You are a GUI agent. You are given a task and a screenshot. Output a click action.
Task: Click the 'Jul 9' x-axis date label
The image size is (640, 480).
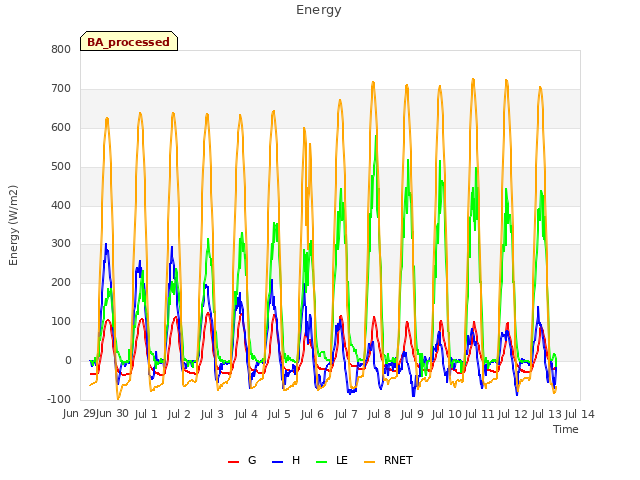[x=412, y=414]
